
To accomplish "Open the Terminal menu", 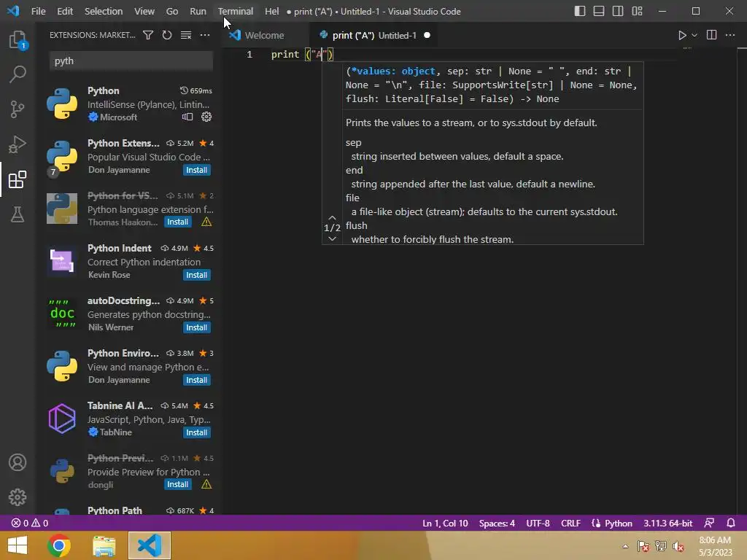I will point(236,11).
